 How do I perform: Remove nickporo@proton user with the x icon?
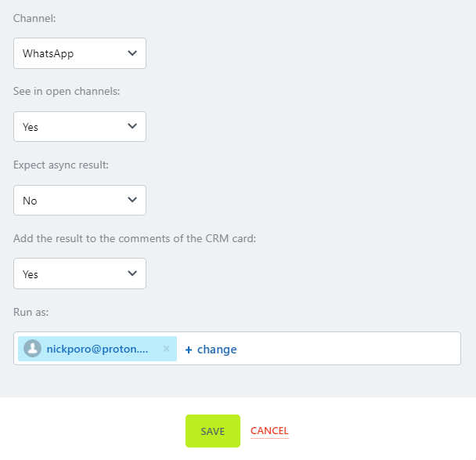[x=166, y=349]
